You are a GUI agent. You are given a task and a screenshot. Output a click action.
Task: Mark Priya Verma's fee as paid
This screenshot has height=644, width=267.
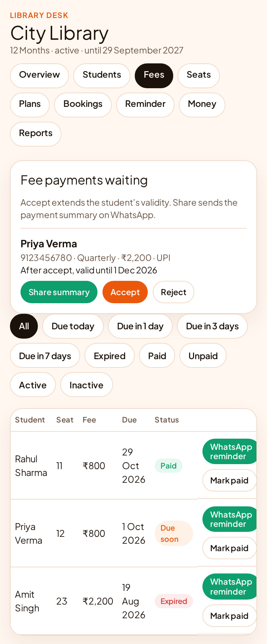click(229, 548)
